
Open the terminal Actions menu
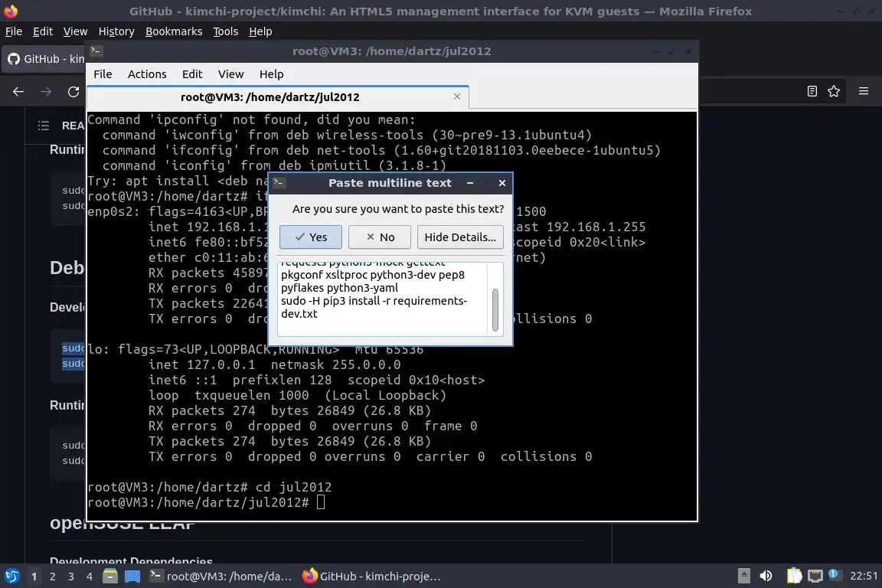(x=147, y=74)
